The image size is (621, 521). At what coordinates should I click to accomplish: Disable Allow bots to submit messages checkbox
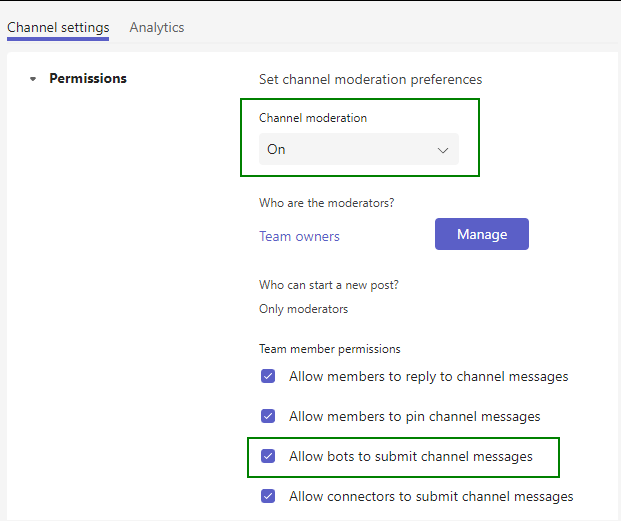[x=268, y=456]
